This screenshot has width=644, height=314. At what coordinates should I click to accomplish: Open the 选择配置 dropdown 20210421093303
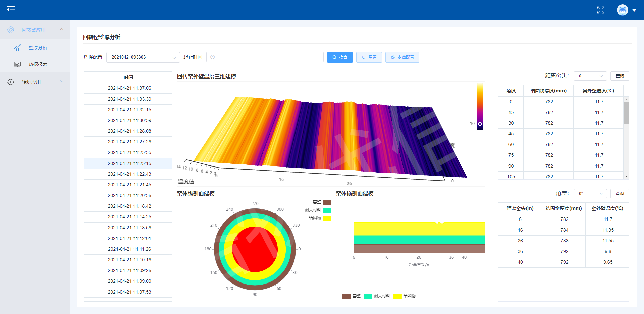(x=143, y=57)
